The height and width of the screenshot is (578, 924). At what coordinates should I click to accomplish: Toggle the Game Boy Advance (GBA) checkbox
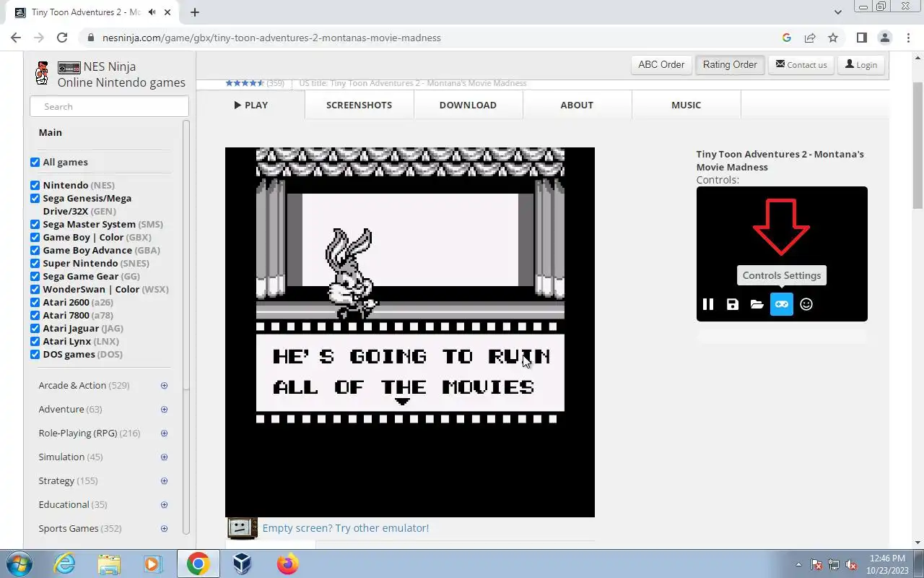[x=35, y=250]
